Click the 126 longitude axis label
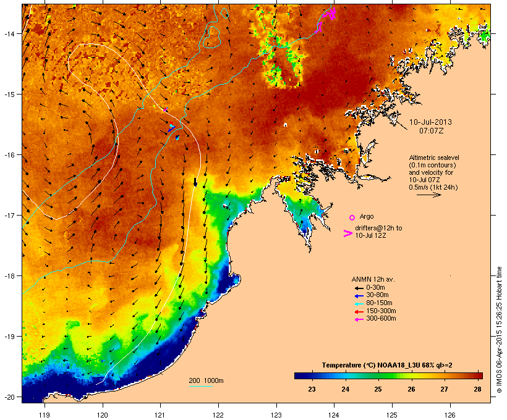This screenshot has width=507, height=420. [x=450, y=415]
